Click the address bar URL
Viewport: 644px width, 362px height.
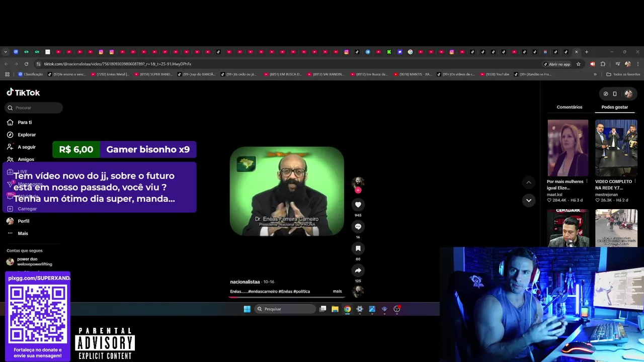[117, 64]
